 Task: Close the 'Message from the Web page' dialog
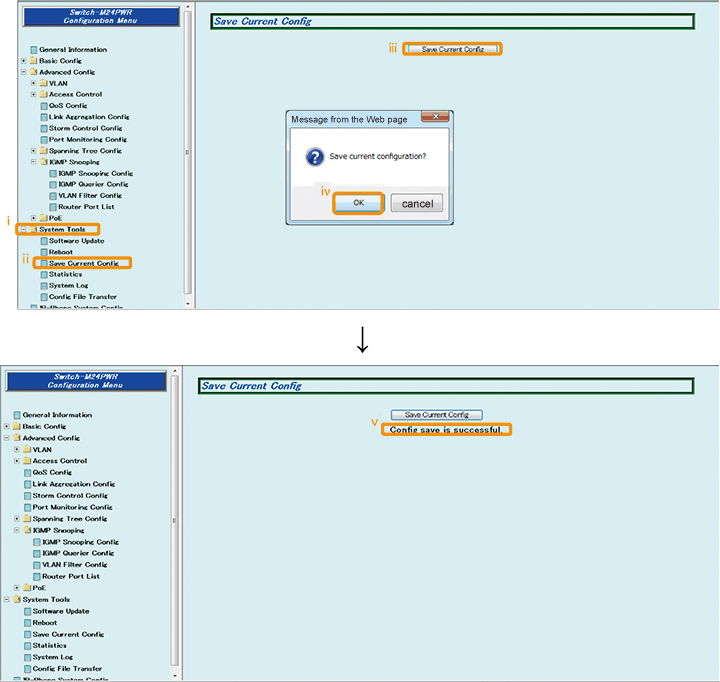tap(435, 118)
